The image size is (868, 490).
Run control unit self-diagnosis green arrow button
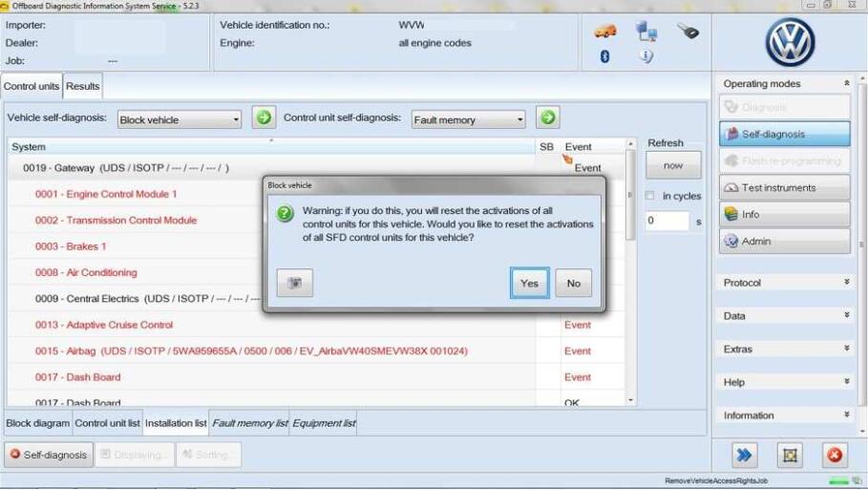(547, 117)
